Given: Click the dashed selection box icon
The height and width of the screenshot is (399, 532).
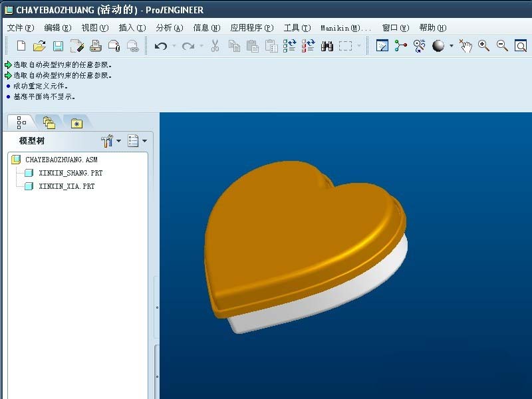Looking at the screenshot, I should pos(345,46).
